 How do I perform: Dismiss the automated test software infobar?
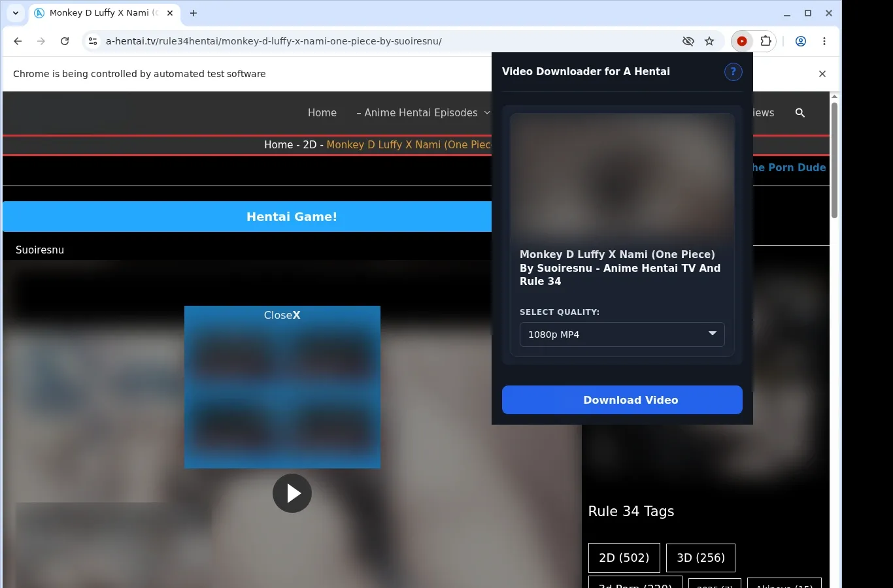822,74
